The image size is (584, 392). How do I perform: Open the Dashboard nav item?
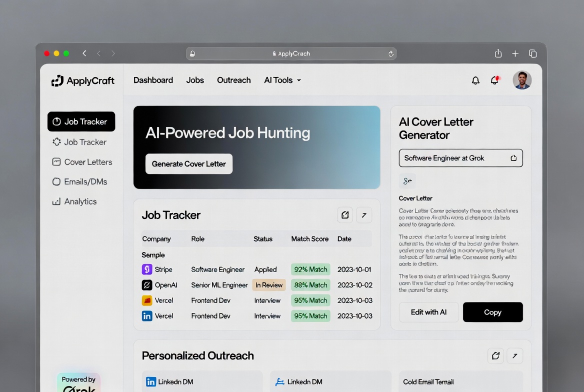coord(153,80)
